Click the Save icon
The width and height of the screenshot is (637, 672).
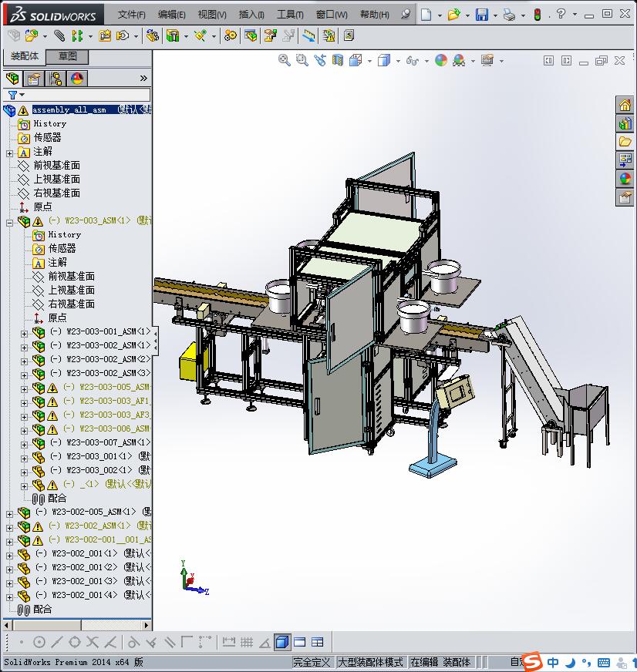[x=482, y=15]
